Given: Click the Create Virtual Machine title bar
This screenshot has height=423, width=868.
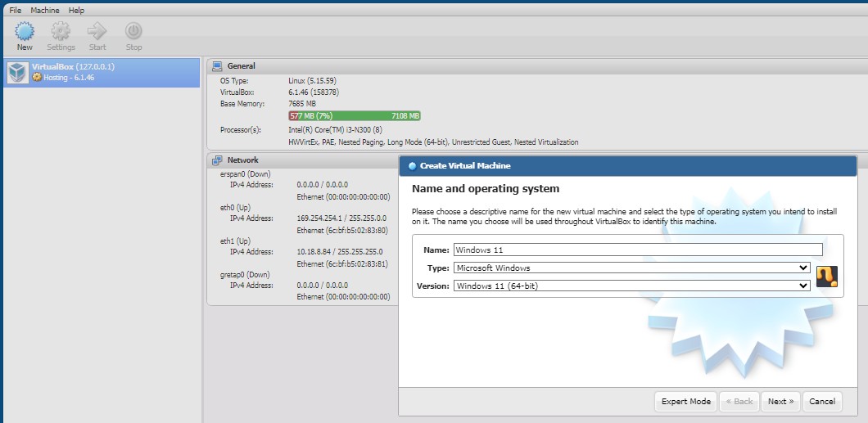Looking at the screenshot, I should click(x=628, y=166).
